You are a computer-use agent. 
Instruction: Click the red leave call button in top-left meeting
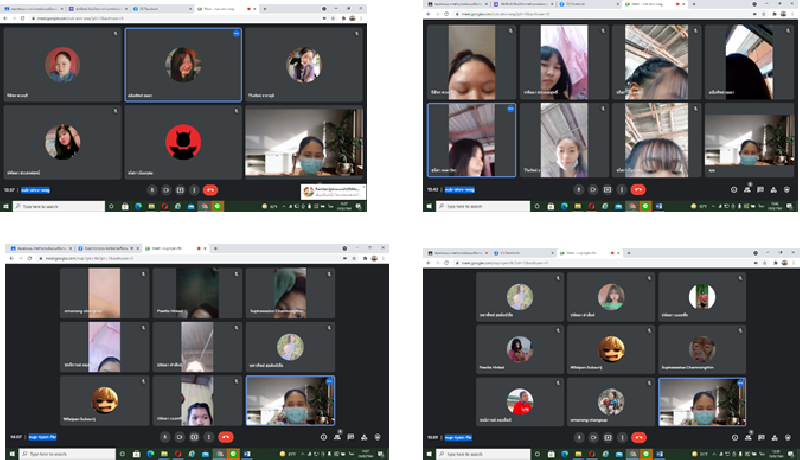[x=210, y=189]
